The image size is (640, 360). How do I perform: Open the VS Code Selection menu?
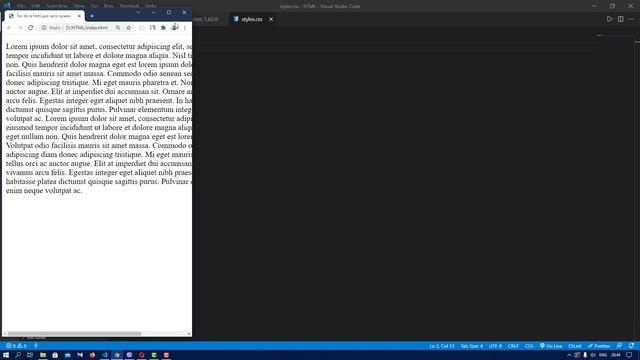pyautogui.click(x=57, y=6)
